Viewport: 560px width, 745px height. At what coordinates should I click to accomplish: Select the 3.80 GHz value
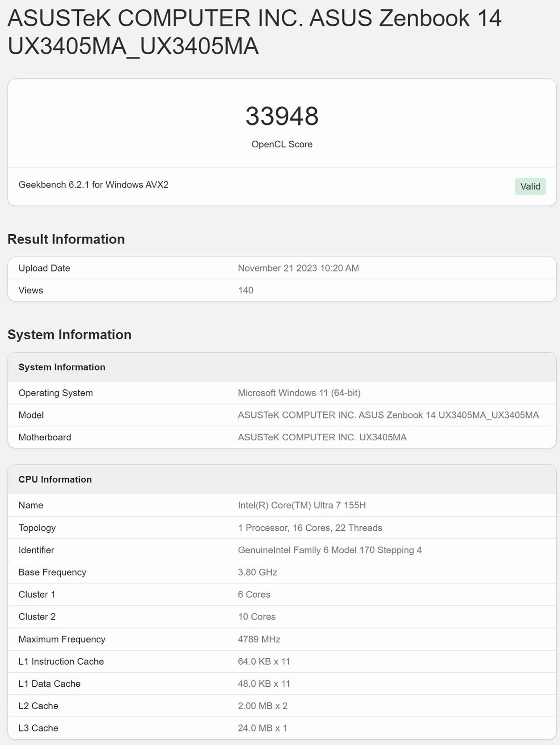(258, 572)
